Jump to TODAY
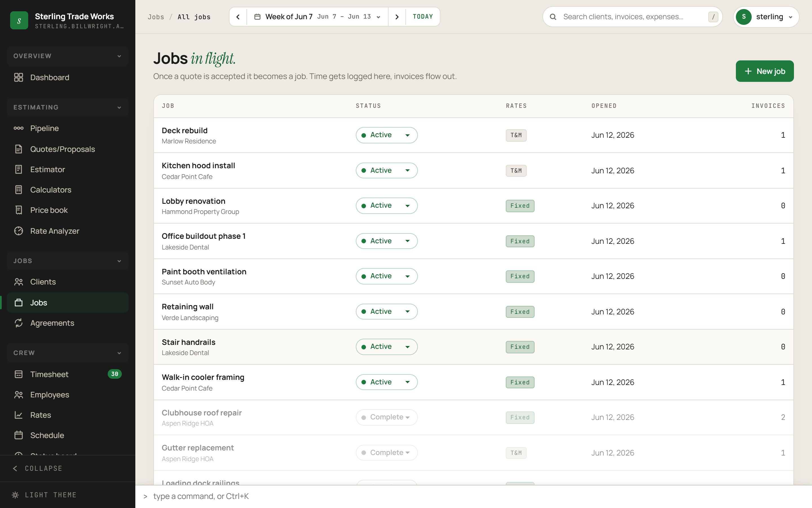Viewport: 812px width, 508px height. point(422,17)
